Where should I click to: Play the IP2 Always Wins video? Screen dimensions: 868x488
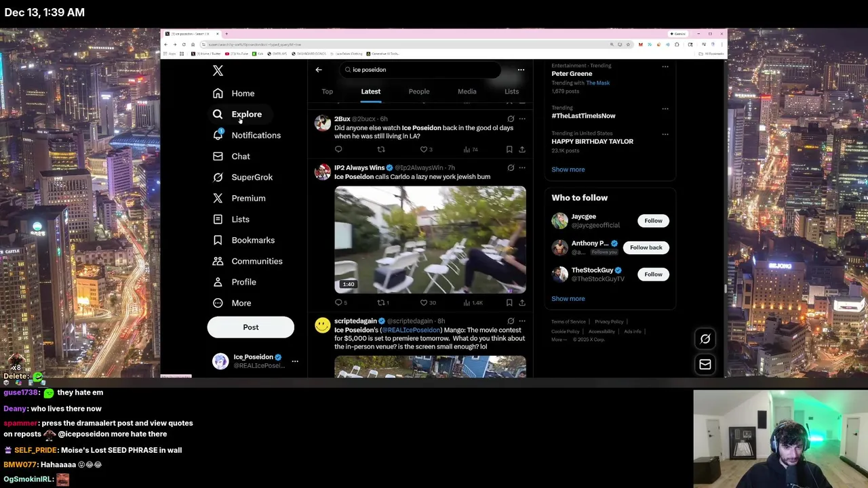(430, 240)
